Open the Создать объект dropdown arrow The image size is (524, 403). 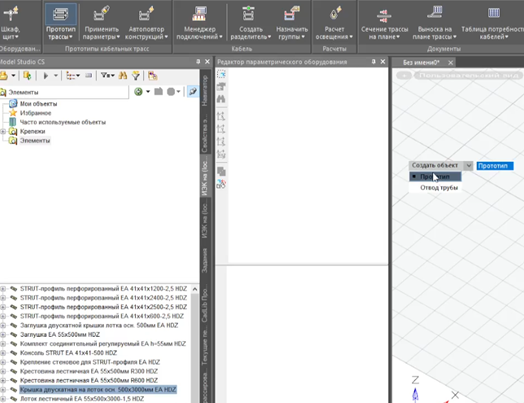click(469, 165)
